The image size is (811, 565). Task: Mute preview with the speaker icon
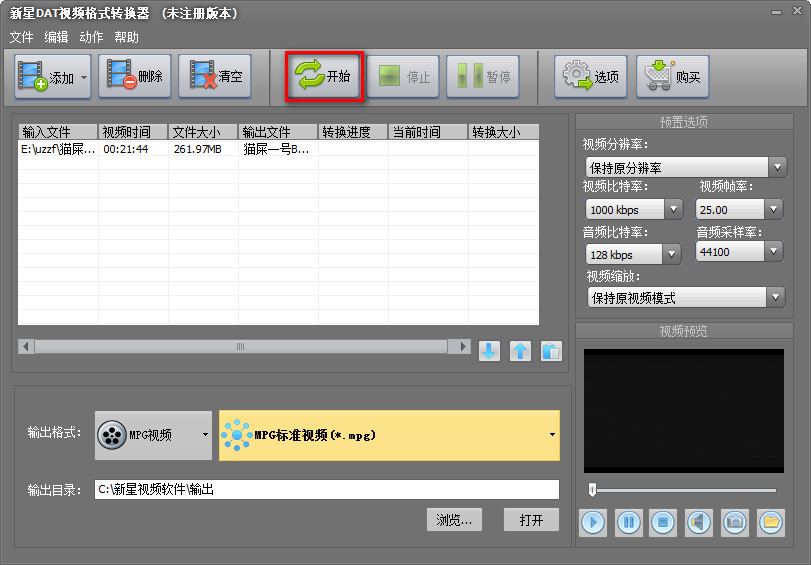click(x=699, y=523)
